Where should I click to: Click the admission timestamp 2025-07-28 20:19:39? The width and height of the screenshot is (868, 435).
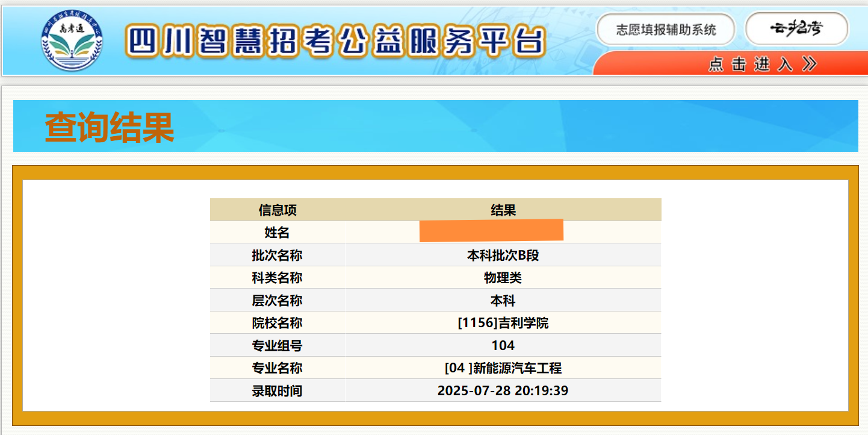point(503,390)
